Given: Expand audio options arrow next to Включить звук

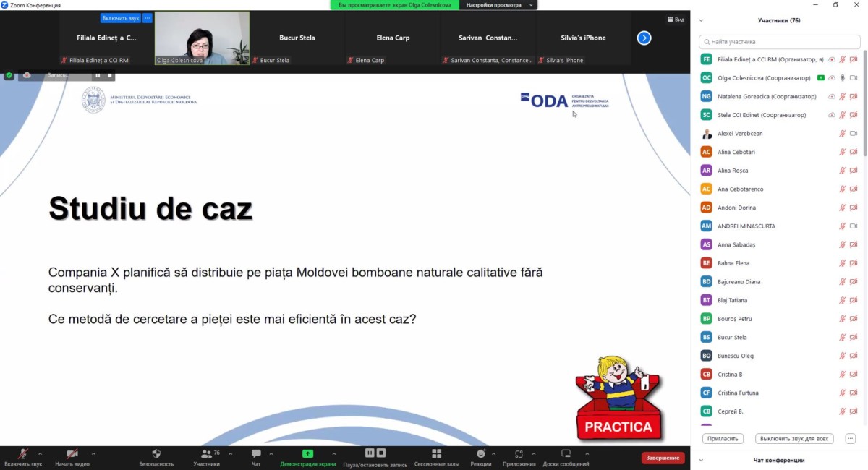Looking at the screenshot, I should (x=40, y=454).
